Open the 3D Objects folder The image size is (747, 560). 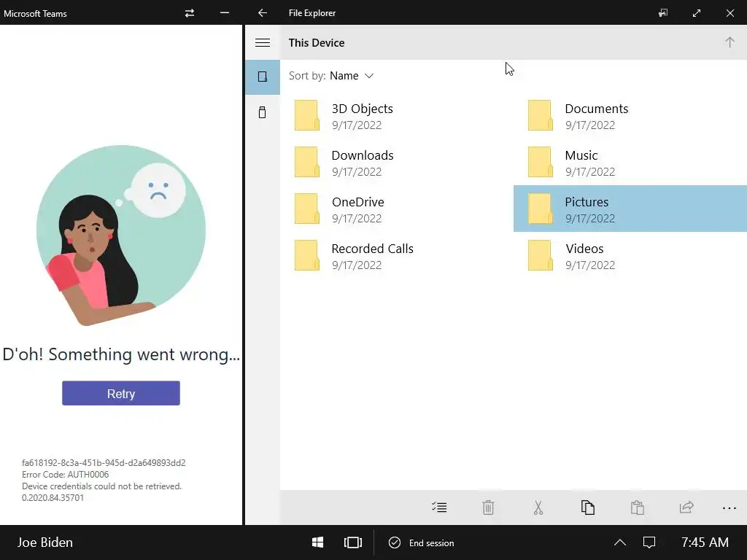(396, 116)
